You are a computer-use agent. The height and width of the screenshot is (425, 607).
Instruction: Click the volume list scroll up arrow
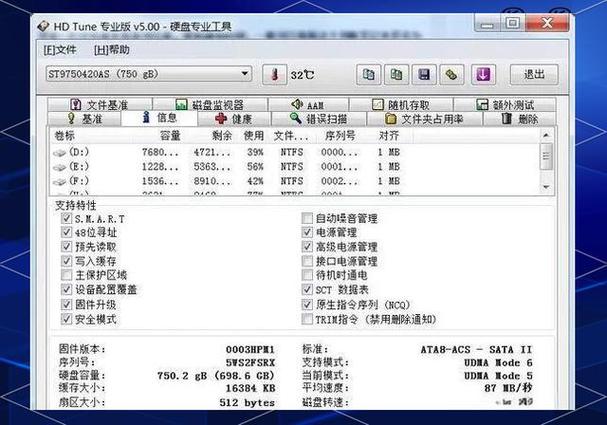[x=546, y=135]
